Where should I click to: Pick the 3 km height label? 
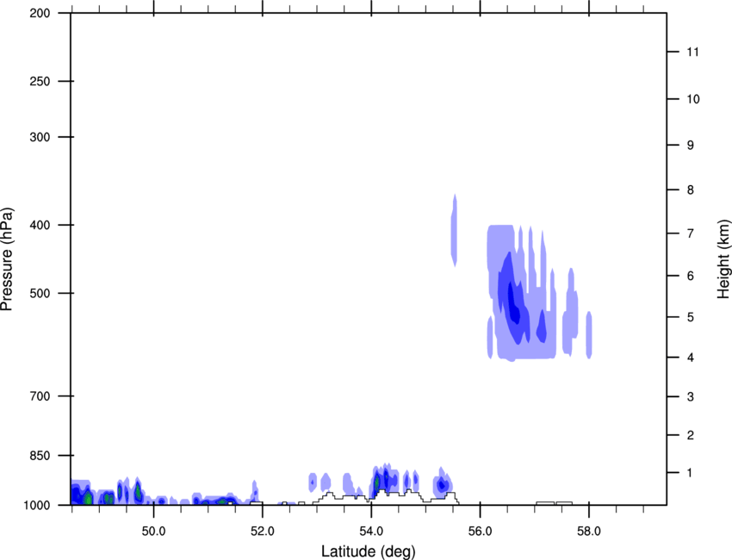coord(691,397)
